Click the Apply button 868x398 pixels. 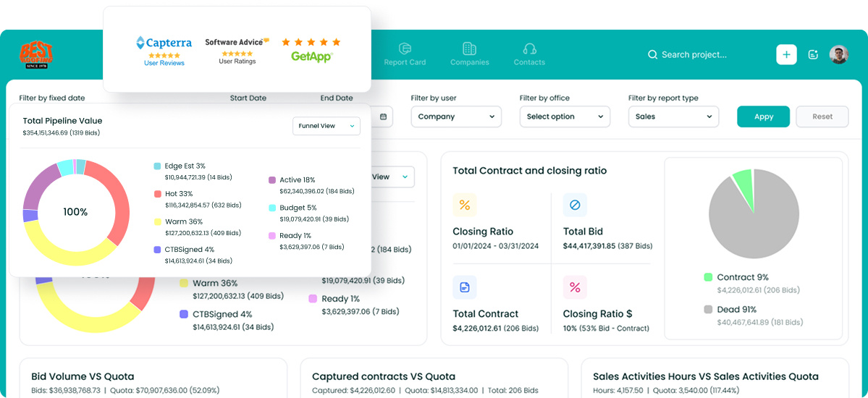click(x=763, y=117)
